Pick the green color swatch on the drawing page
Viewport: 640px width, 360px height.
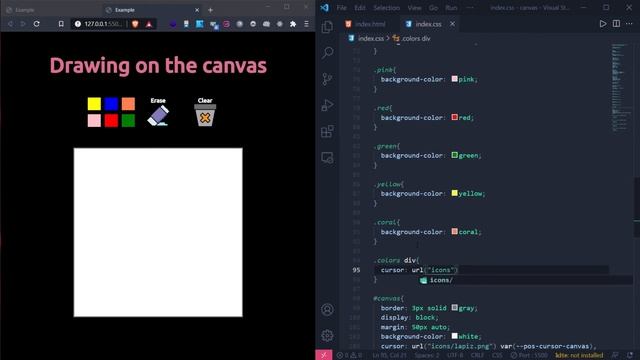point(128,120)
